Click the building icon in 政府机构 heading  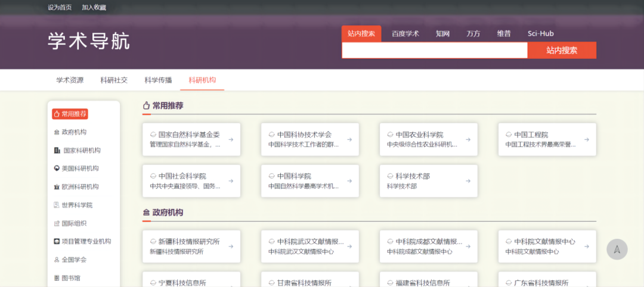(146, 213)
